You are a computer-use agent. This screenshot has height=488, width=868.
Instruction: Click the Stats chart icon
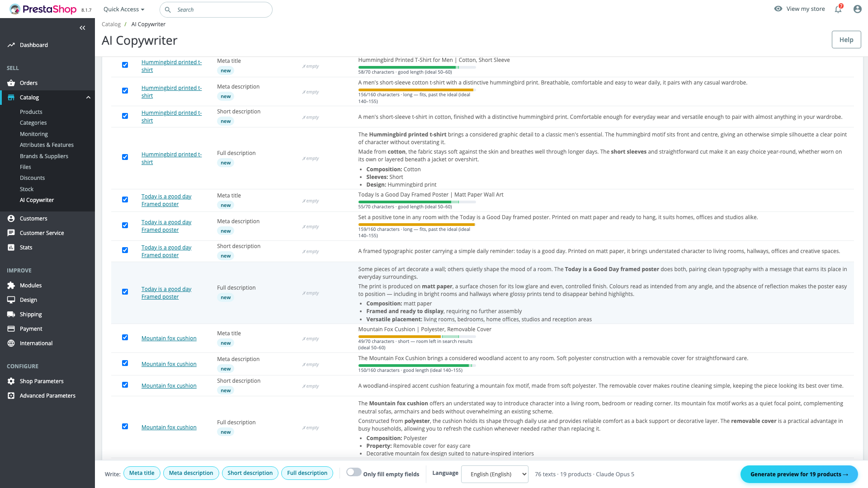11,248
